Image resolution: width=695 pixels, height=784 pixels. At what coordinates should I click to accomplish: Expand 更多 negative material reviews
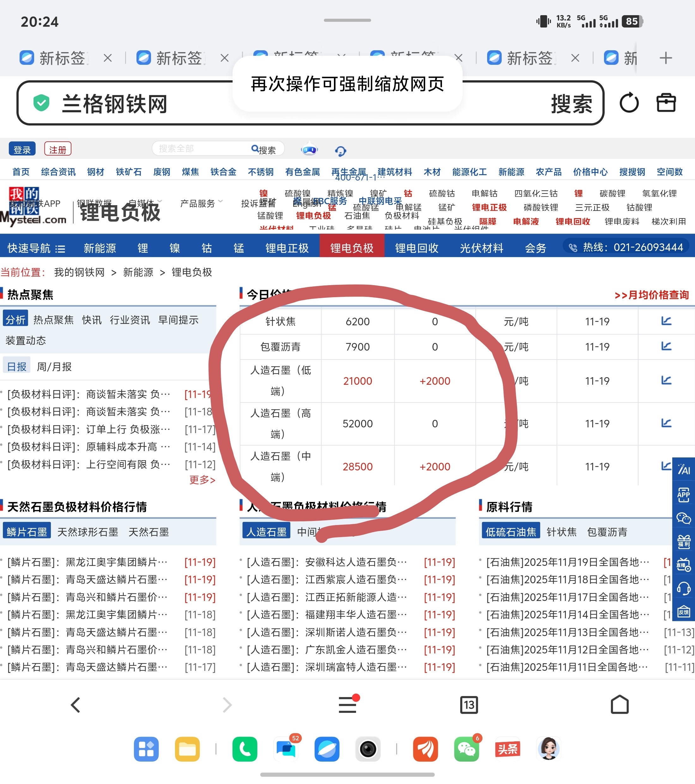(202, 480)
